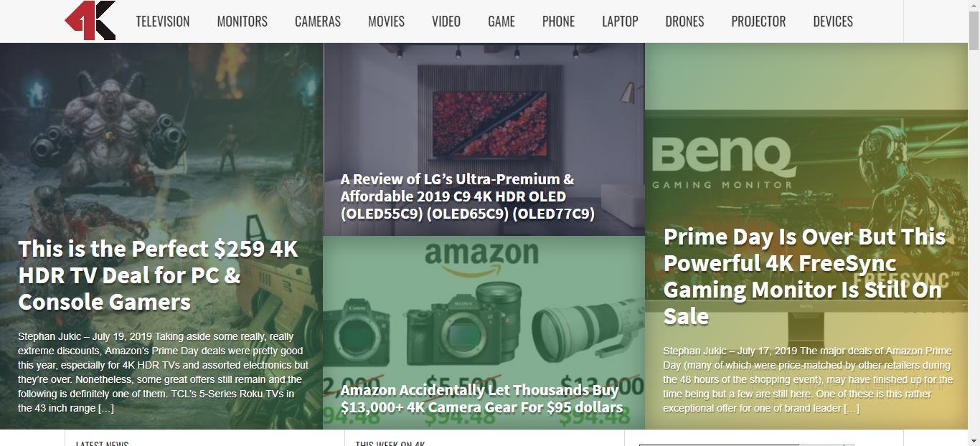Go to the Laptop page
980x446 pixels.
click(x=620, y=22)
